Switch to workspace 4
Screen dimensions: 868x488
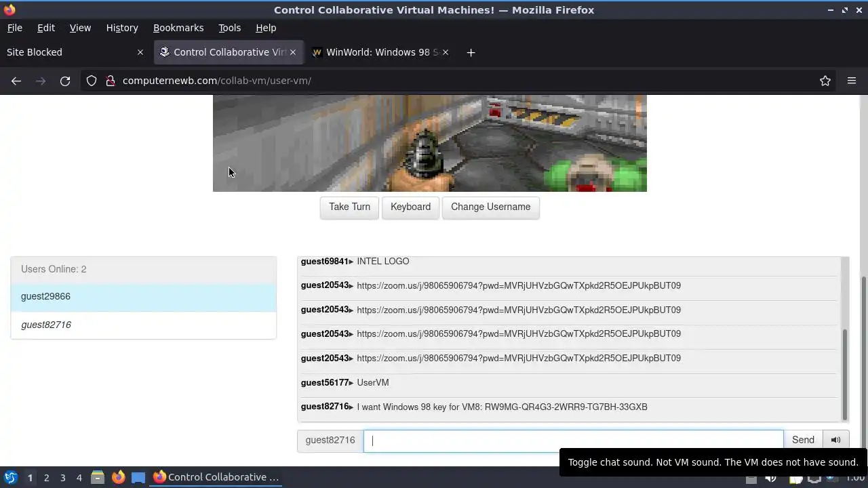pos(79,477)
